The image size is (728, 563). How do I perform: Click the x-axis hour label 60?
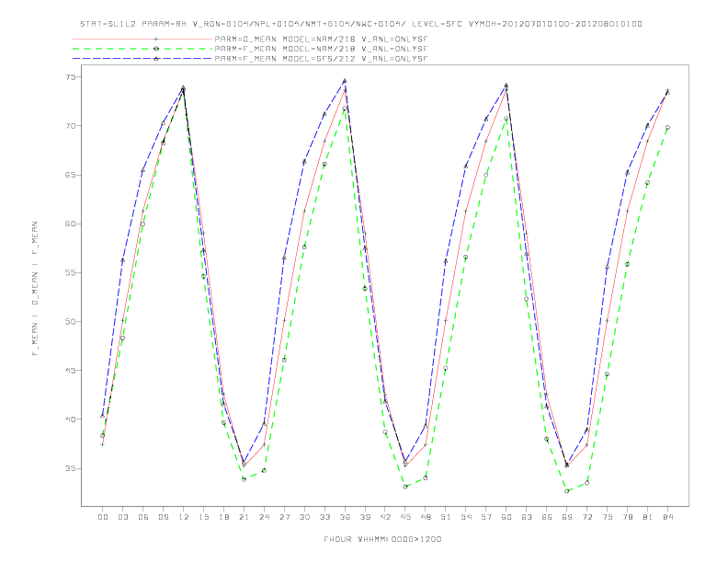click(x=506, y=517)
